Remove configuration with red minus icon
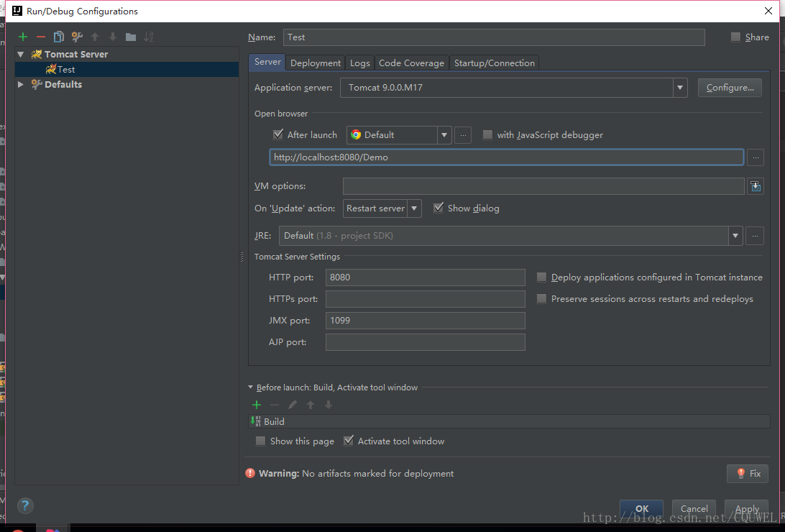The width and height of the screenshot is (785, 532). pyautogui.click(x=41, y=37)
